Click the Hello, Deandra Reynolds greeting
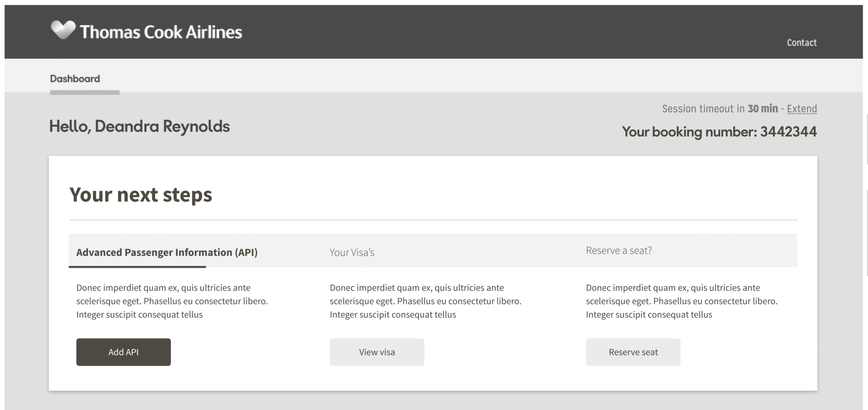 (139, 126)
